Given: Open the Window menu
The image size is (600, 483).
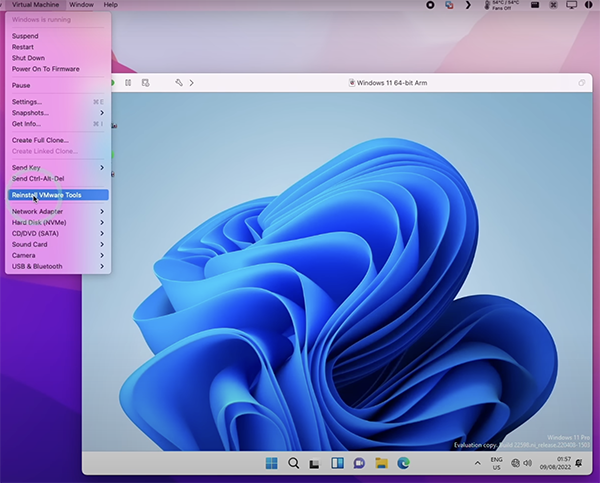Looking at the screenshot, I should point(81,5).
